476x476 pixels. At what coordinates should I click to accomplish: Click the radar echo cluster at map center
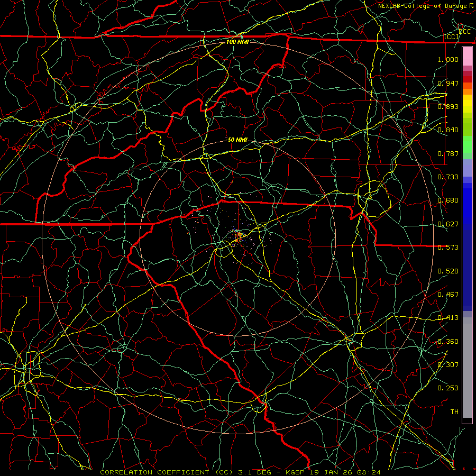(x=240, y=236)
